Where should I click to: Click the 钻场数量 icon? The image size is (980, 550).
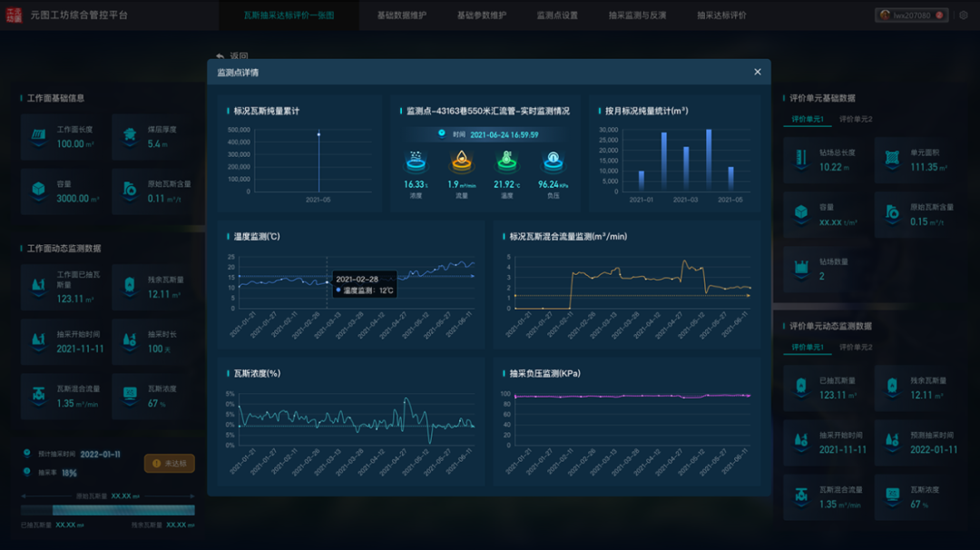[x=801, y=268]
